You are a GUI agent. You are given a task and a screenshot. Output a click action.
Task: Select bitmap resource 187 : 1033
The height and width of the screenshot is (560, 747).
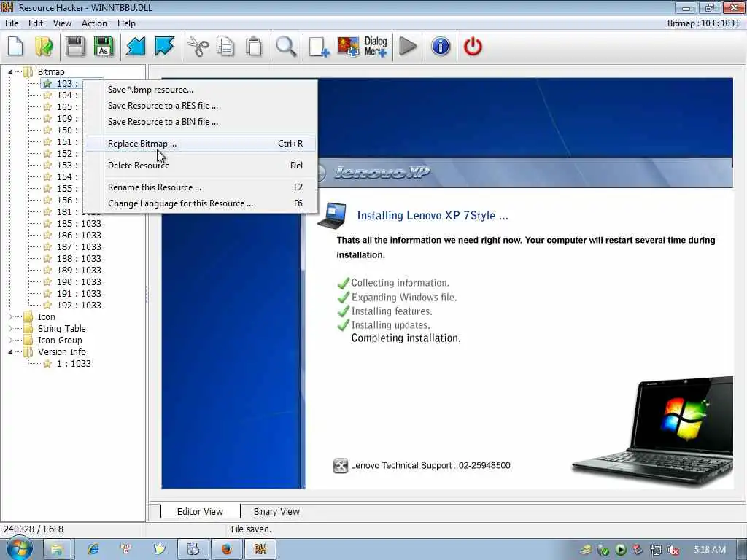point(79,247)
